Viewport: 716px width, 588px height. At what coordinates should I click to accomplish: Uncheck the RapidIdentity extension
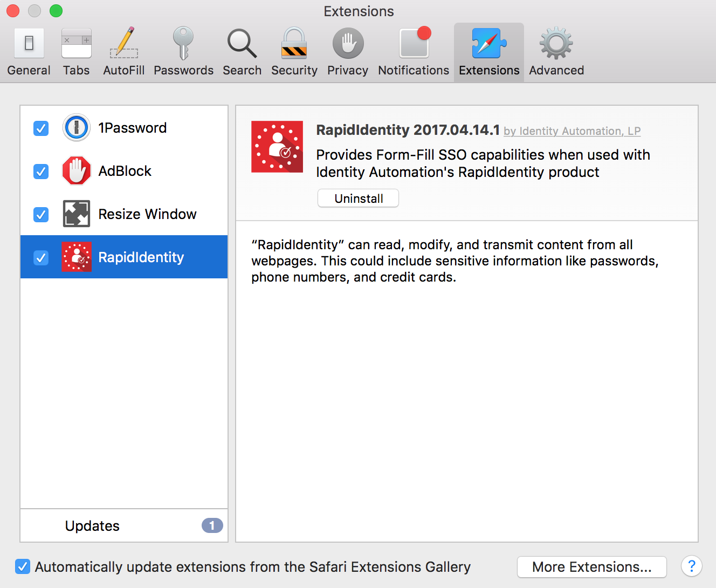tap(41, 258)
